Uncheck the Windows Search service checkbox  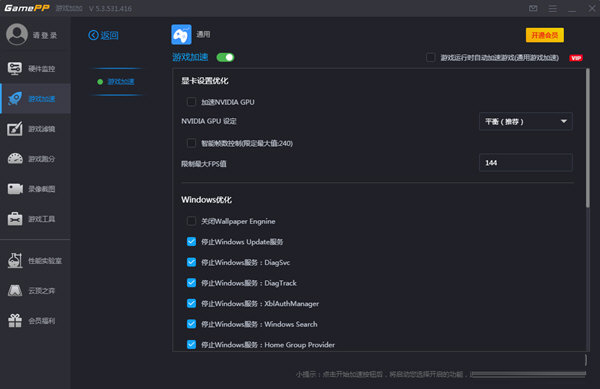191,324
